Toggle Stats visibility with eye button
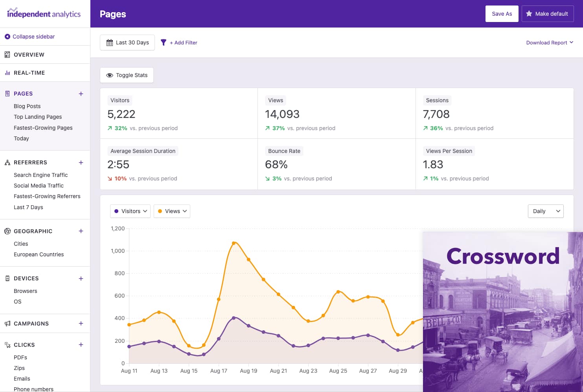583x392 pixels. click(x=127, y=75)
